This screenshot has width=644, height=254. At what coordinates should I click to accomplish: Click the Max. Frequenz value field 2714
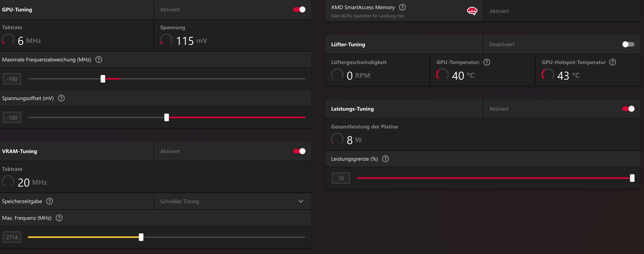coord(12,237)
